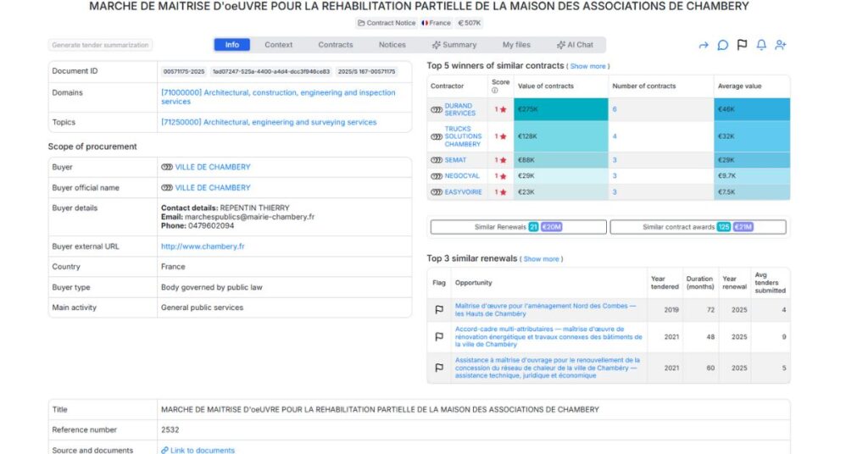Switch to the Contracts tab
Image resolution: width=868 pixels, height=454 pixels.
[336, 45]
